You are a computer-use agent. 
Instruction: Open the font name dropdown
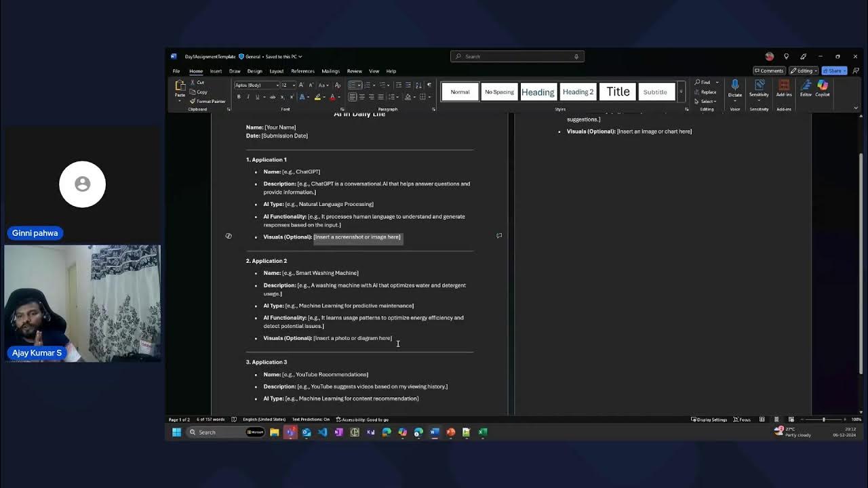pos(277,85)
